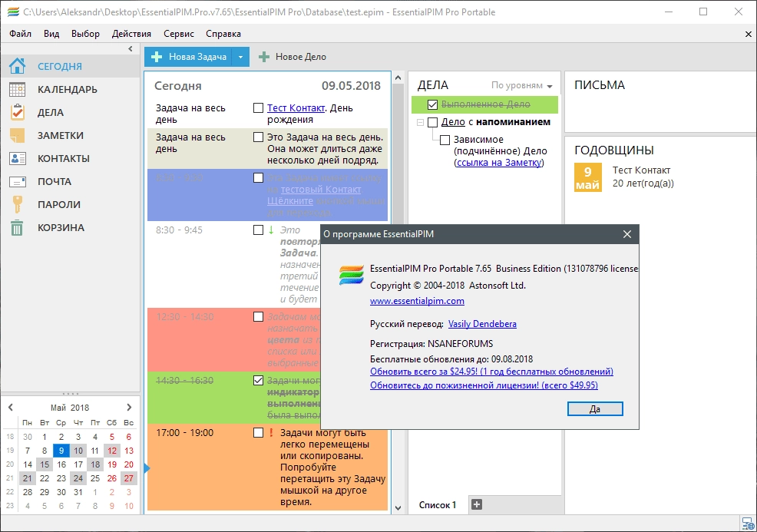757x532 pixels.
Task: Open the По уровням sort dropdown
Action: click(x=521, y=85)
